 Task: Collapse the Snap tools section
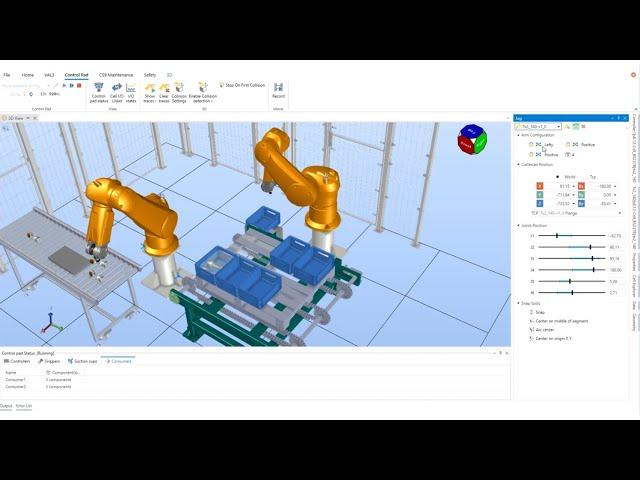(x=519, y=303)
